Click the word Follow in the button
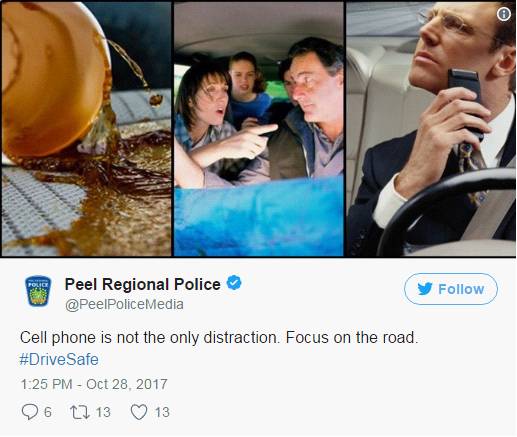This screenshot has height=437, width=517. (461, 289)
